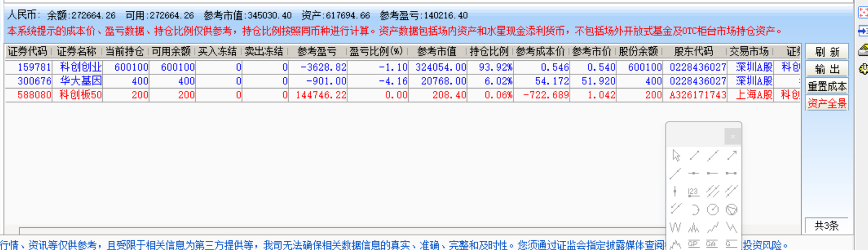Sort by the 买入冻结 column header
The height and width of the screenshot is (250, 868).
tap(217, 52)
